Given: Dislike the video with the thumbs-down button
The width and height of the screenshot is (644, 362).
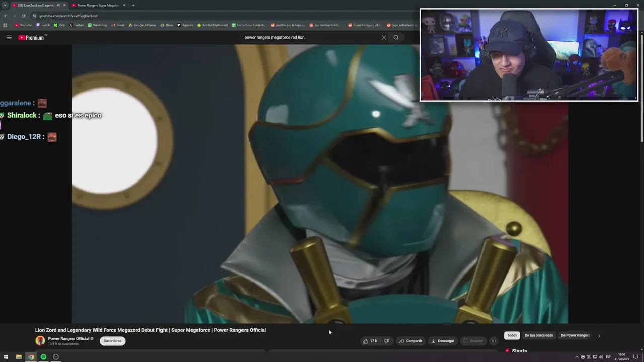Looking at the screenshot, I should (386, 341).
